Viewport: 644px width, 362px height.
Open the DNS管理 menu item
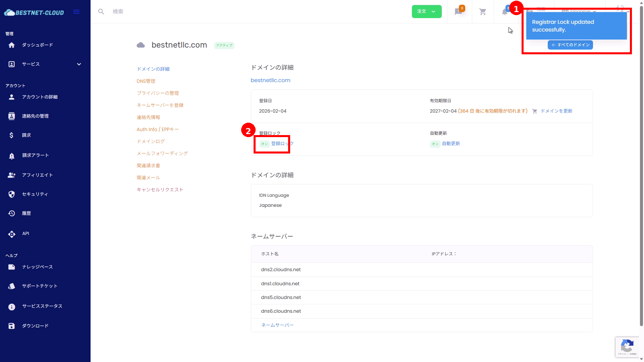(146, 81)
